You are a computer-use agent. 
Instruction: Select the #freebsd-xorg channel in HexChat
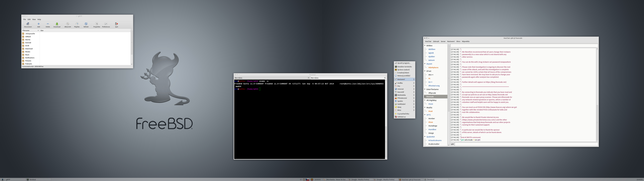point(434,86)
